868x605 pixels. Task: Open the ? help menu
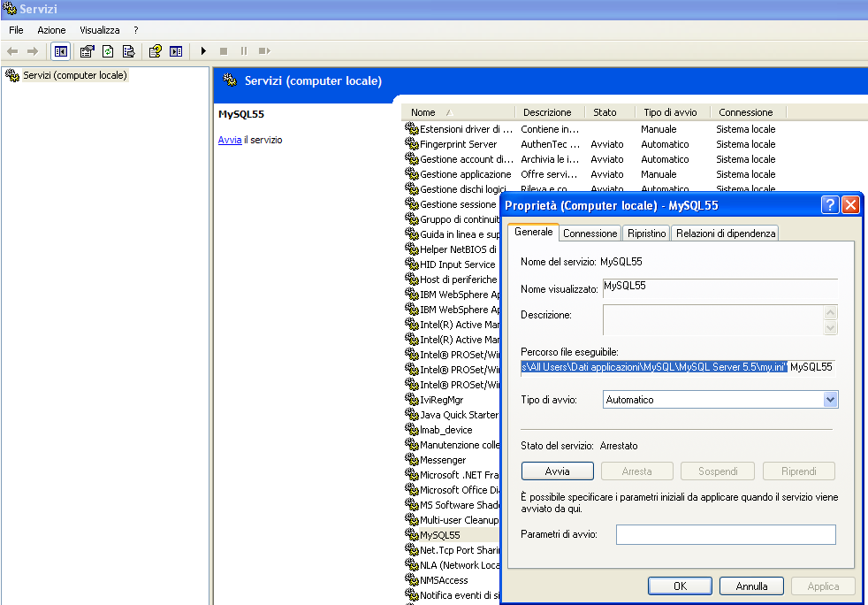[135, 30]
